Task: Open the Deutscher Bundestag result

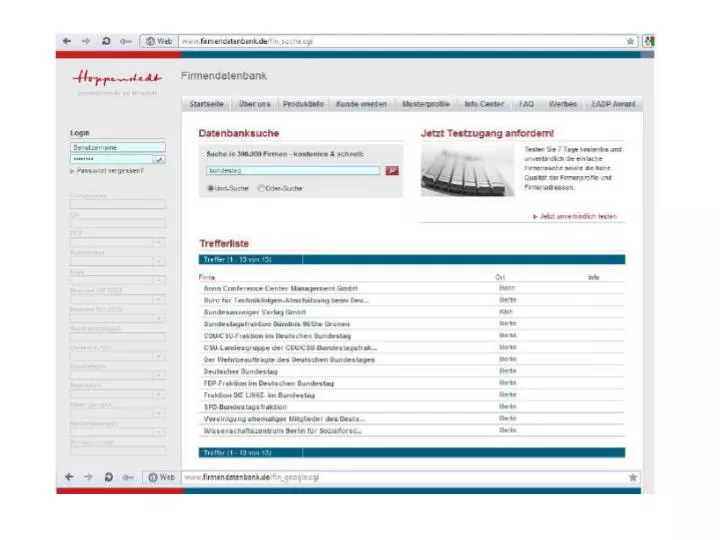Action: click(x=241, y=371)
